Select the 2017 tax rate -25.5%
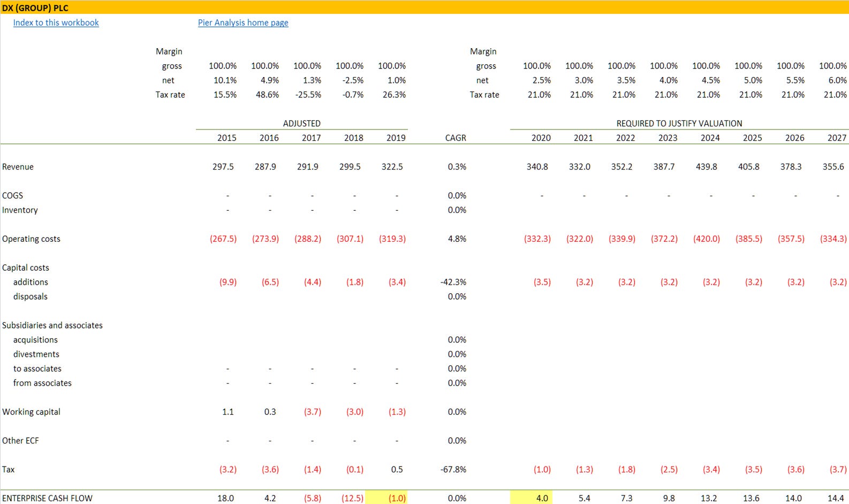 tap(308, 95)
